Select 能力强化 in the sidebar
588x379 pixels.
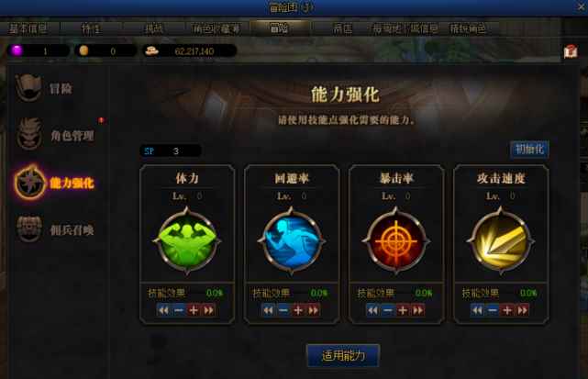pos(54,183)
